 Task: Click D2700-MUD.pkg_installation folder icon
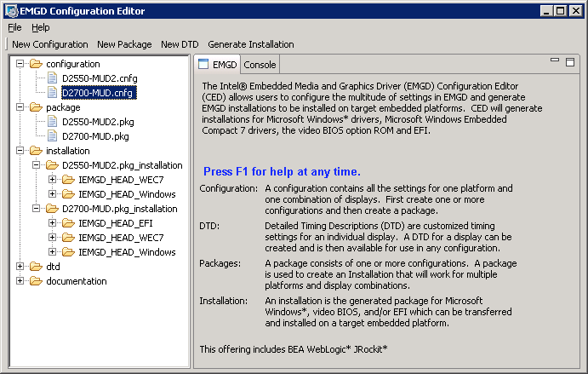[x=52, y=209]
